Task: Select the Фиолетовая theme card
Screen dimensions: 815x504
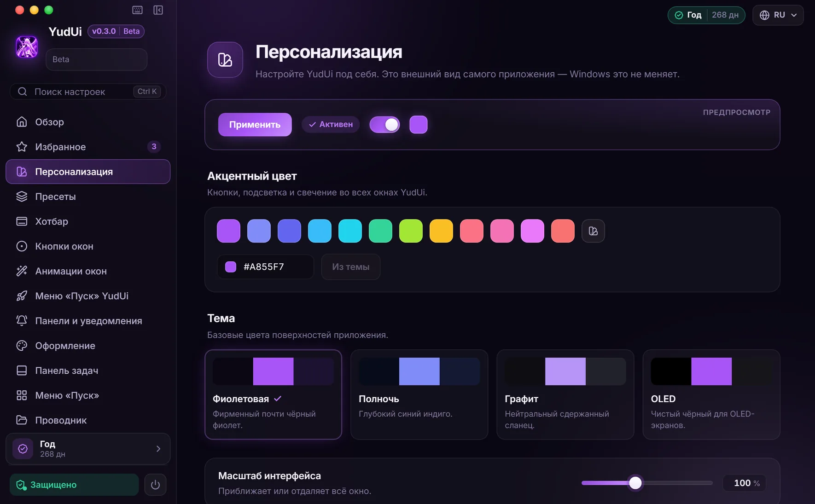Action: (x=273, y=394)
